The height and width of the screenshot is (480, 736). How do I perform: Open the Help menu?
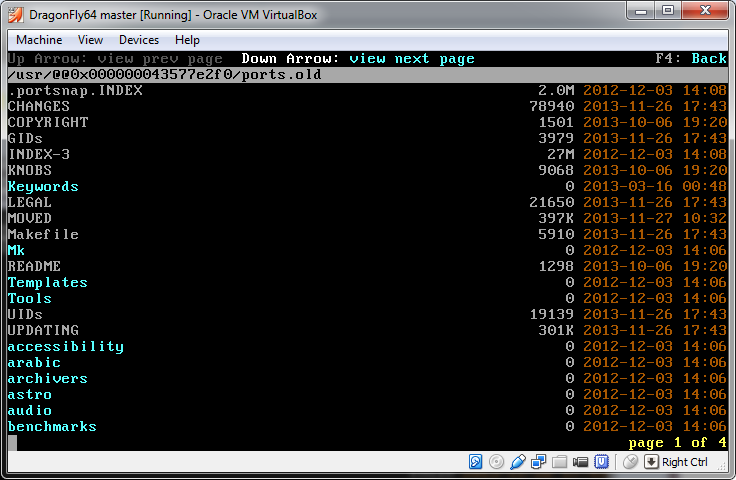[187, 40]
